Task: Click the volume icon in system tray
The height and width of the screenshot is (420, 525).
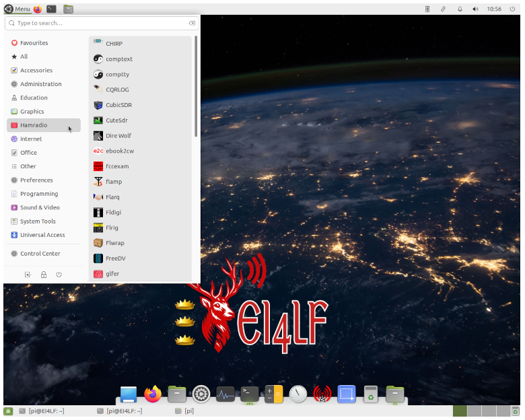Action: click(x=476, y=9)
